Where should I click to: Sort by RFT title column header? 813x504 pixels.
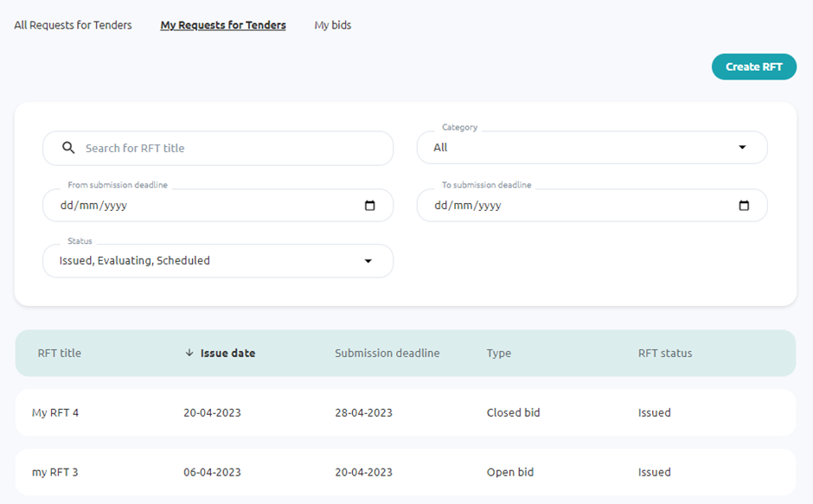[x=60, y=353]
